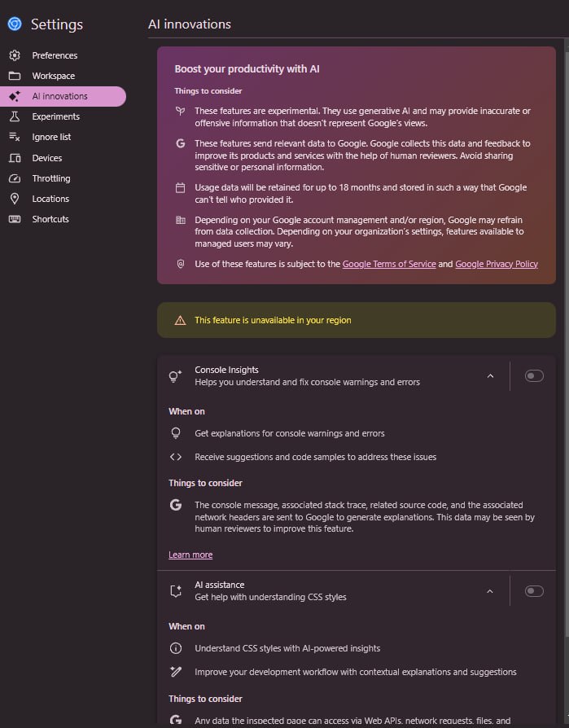Open the Google Terms of Service link
Image resolution: width=569 pixels, height=728 pixels.
[388, 264]
